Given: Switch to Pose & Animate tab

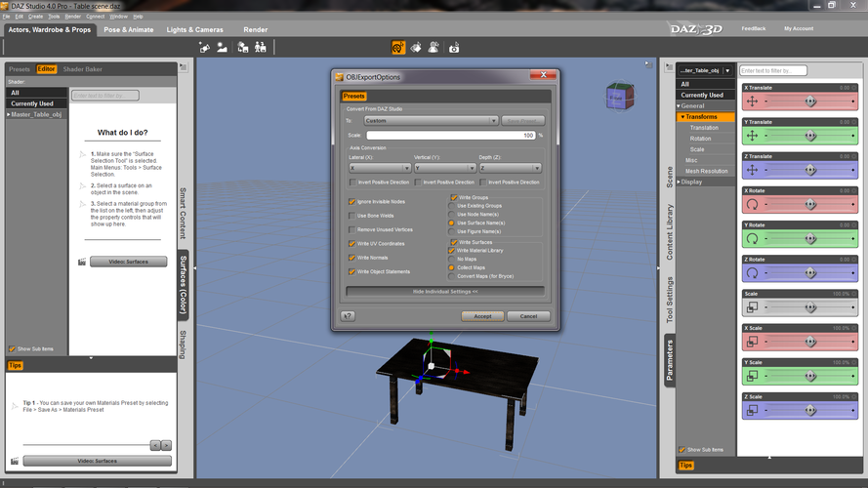Looking at the screenshot, I should click(x=129, y=30).
